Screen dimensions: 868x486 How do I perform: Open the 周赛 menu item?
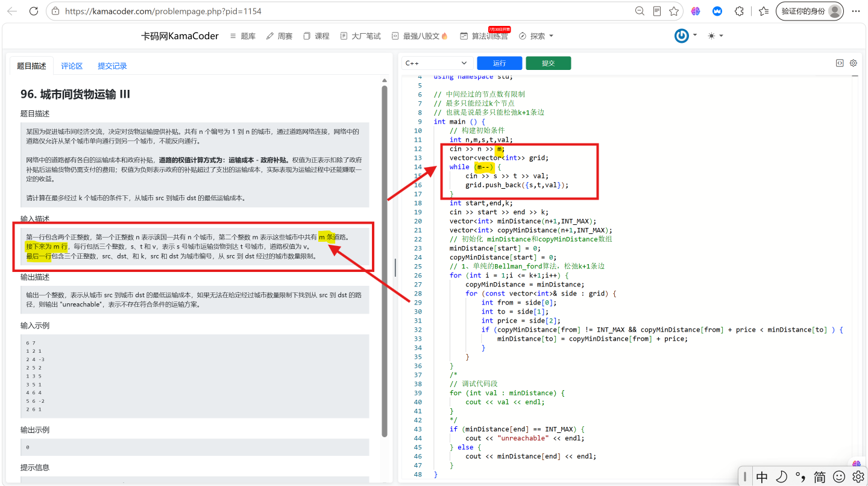pyautogui.click(x=280, y=36)
